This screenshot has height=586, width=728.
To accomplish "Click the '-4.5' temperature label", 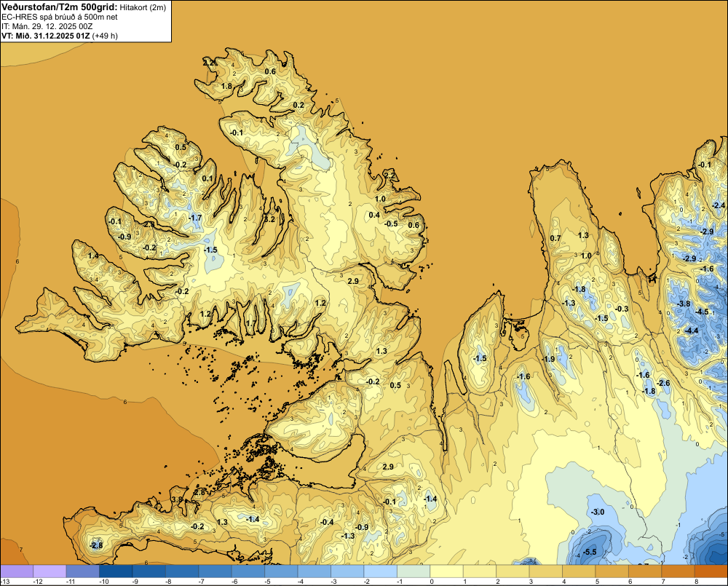I will pos(703,312).
